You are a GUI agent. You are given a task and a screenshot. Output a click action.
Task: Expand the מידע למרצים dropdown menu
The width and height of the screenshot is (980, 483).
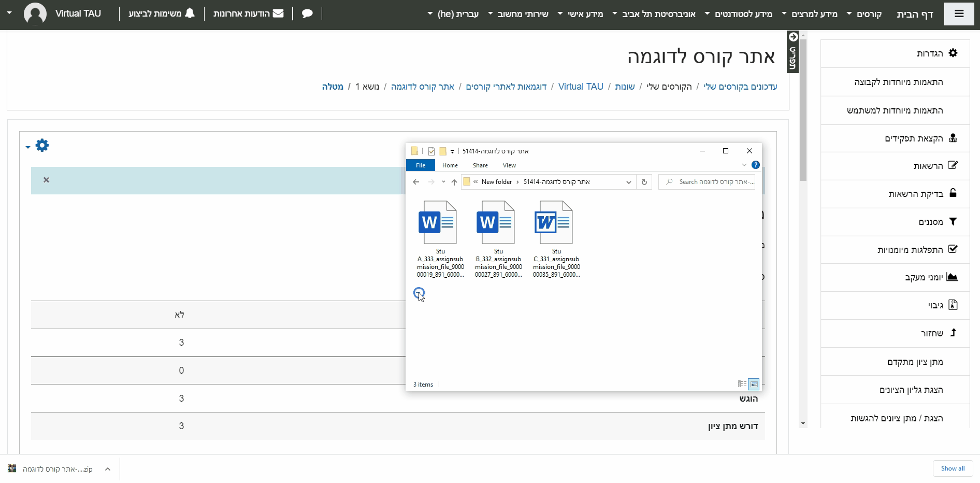(x=810, y=14)
